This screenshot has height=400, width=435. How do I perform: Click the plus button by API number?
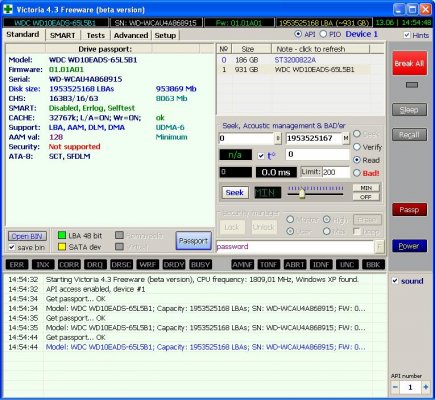click(x=426, y=387)
